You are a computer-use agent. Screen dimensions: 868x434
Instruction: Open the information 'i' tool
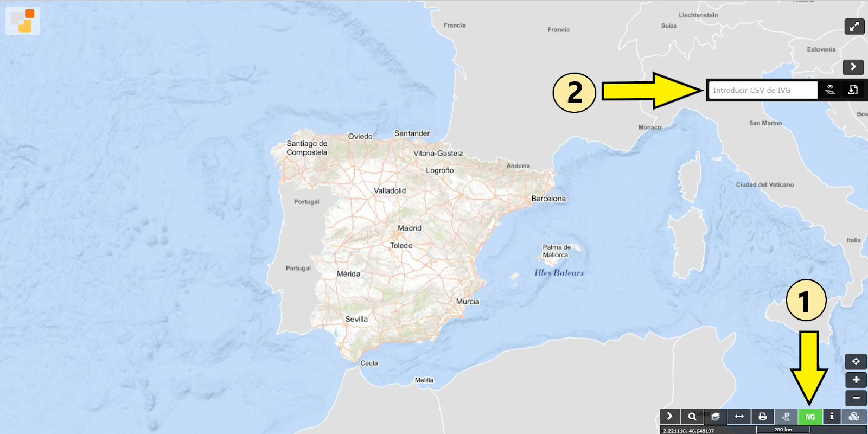(x=832, y=416)
